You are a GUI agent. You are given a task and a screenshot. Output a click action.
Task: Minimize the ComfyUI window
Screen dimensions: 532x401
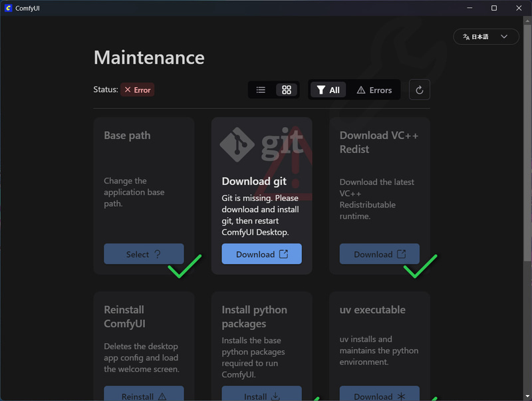469,8
